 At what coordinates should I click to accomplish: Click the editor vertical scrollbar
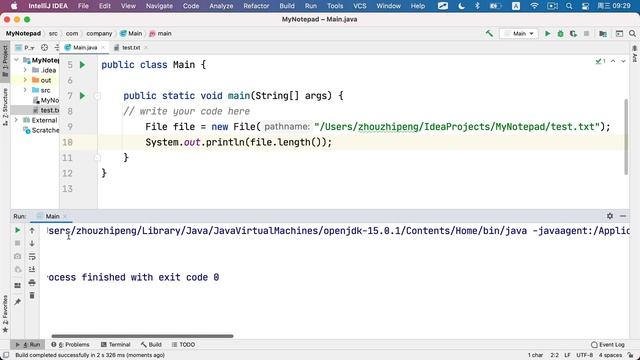tap(626, 137)
